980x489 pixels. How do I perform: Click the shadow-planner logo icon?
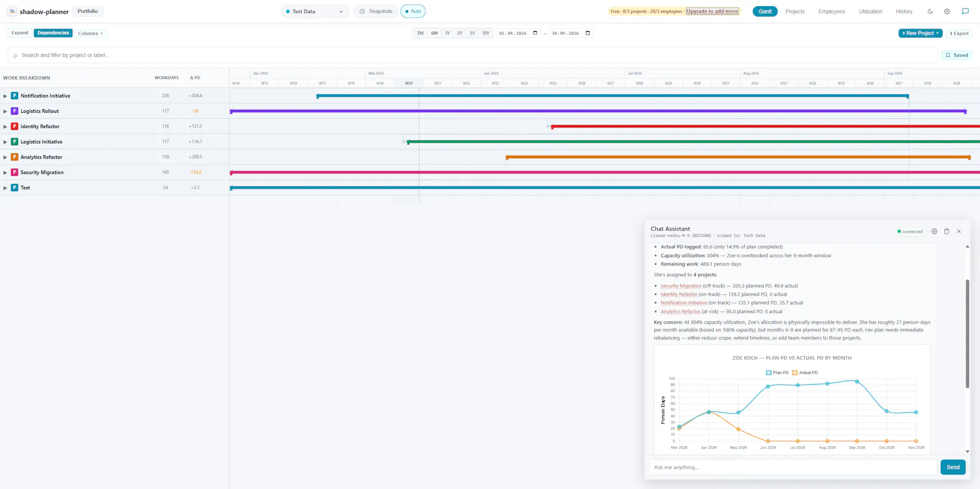click(12, 11)
